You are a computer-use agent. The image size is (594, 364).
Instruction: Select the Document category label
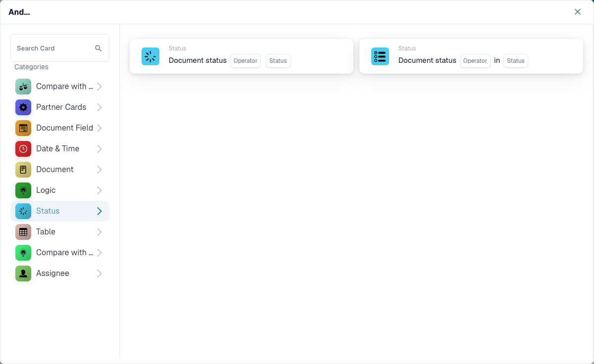55,170
